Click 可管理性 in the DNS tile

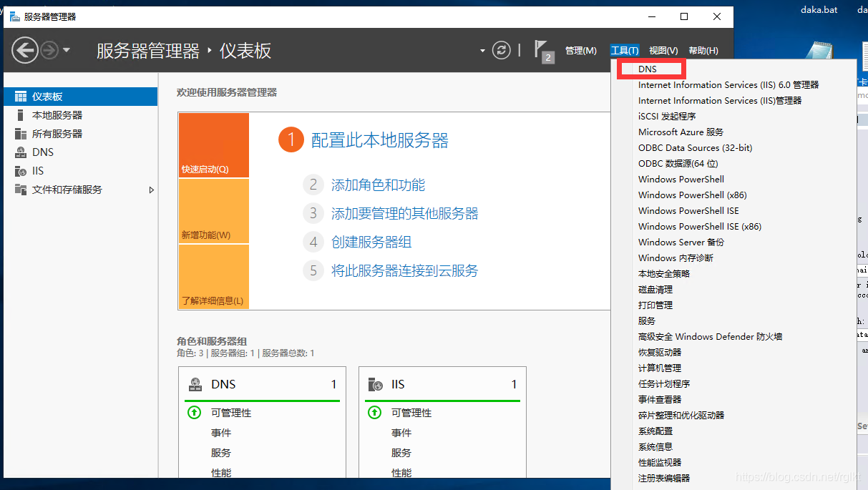[231, 413]
